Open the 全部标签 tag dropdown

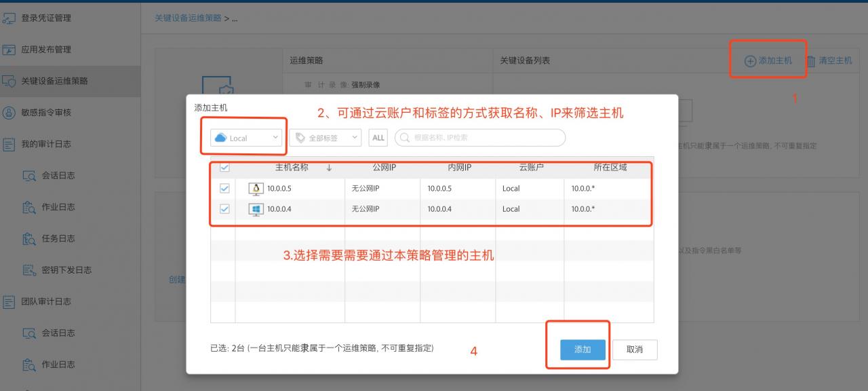pos(325,138)
